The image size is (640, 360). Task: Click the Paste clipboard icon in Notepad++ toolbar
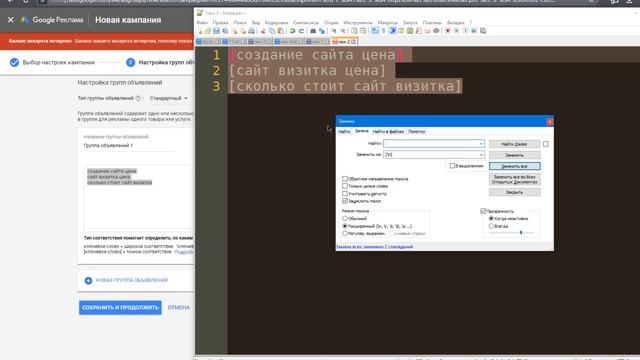click(280, 31)
